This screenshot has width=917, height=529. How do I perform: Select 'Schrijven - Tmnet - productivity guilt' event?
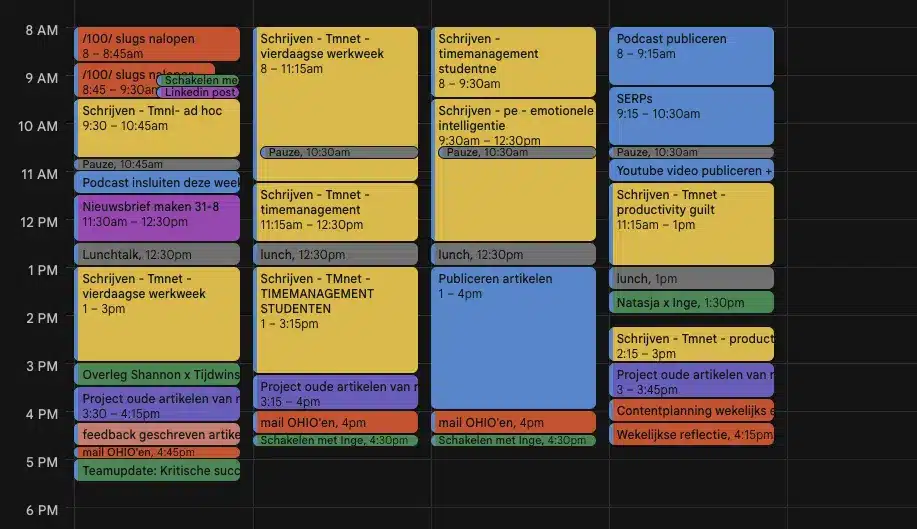[x=691, y=222]
